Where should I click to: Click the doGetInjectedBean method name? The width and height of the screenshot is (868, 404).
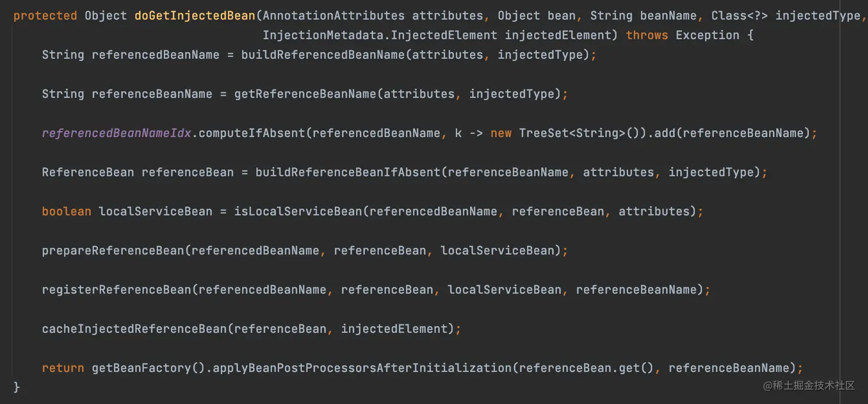pos(195,15)
